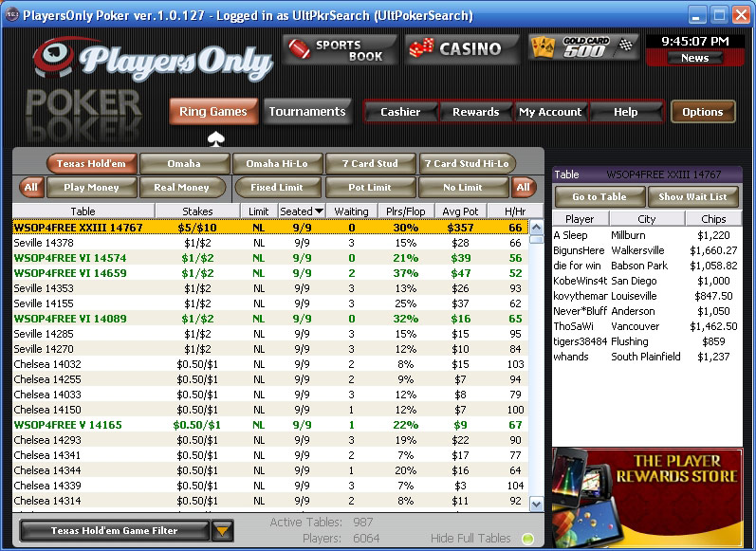Select player BigunsHere in the table panel
The image size is (756, 551).
point(646,250)
